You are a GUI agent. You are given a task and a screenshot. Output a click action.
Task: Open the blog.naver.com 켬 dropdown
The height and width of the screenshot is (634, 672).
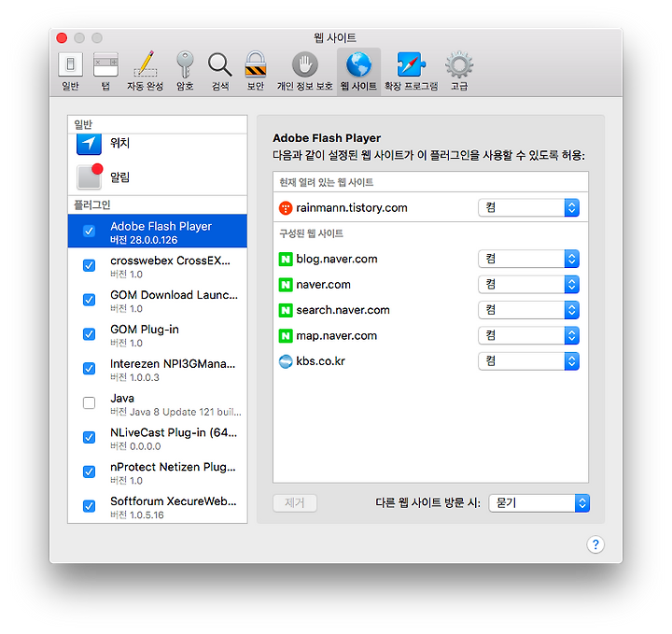point(528,259)
